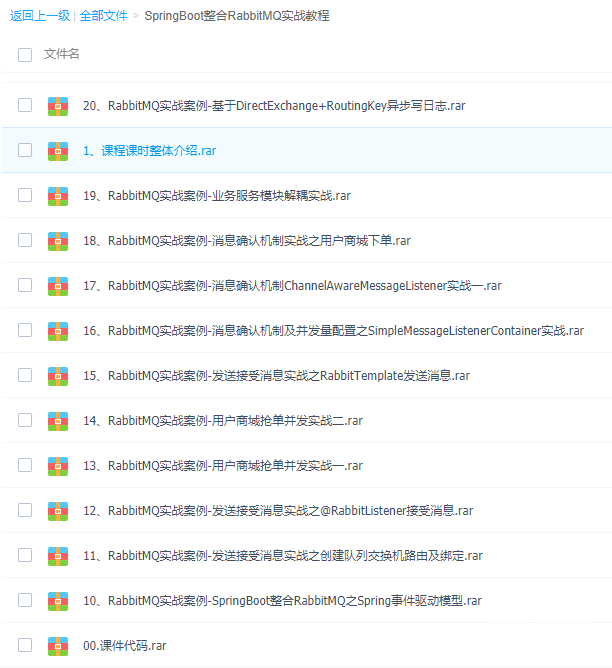
Task: Select checkbox for file 17 ChannelAwareMessageListener
Action: (x=25, y=285)
